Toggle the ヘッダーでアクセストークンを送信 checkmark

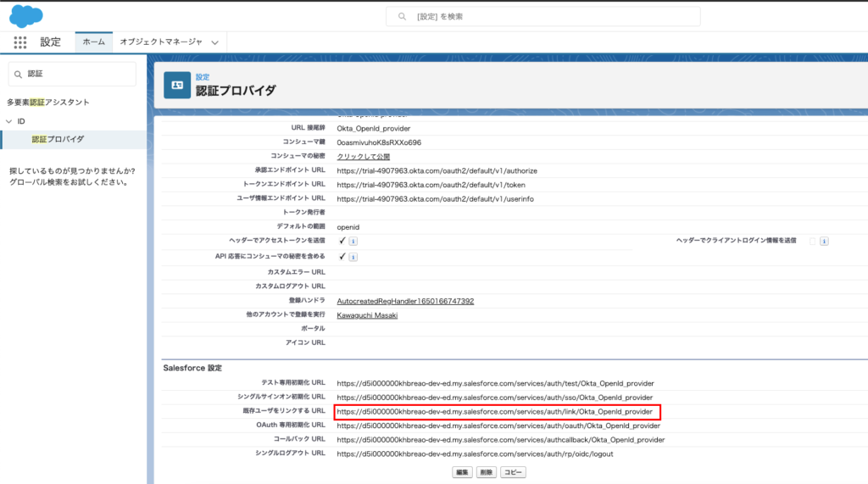pos(342,241)
